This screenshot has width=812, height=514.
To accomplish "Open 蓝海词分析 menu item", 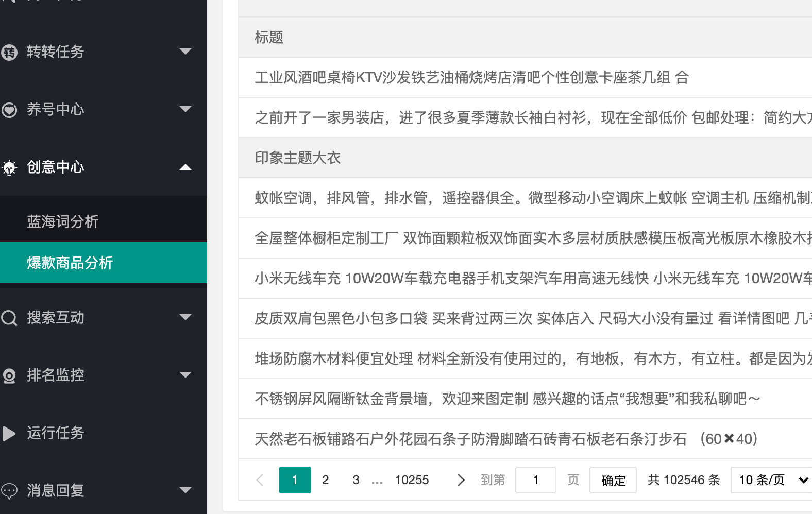I will [62, 221].
